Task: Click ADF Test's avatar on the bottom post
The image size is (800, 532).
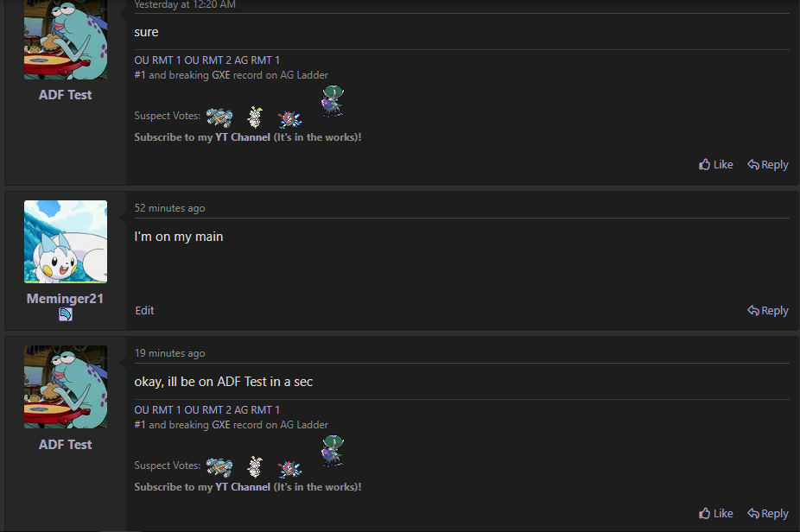Action: pos(66,387)
